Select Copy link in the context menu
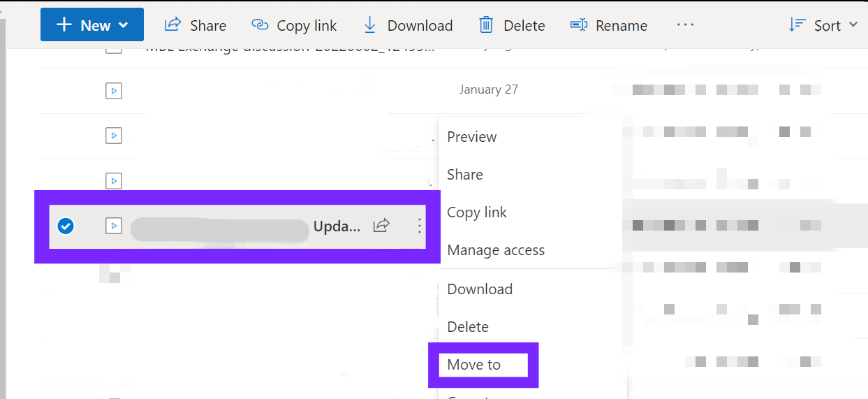Image resolution: width=868 pixels, height=399 pixels. click(477, 212)
